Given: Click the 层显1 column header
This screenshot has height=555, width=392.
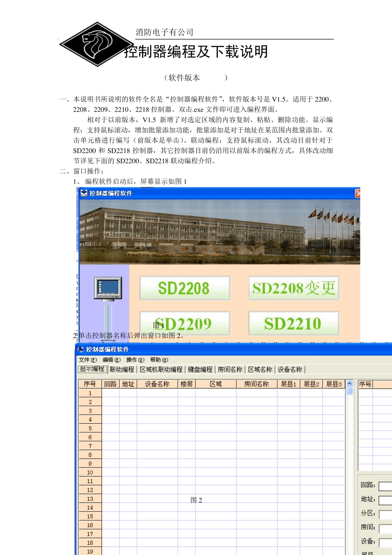Looking at the screenshot, I should [289, 384].
